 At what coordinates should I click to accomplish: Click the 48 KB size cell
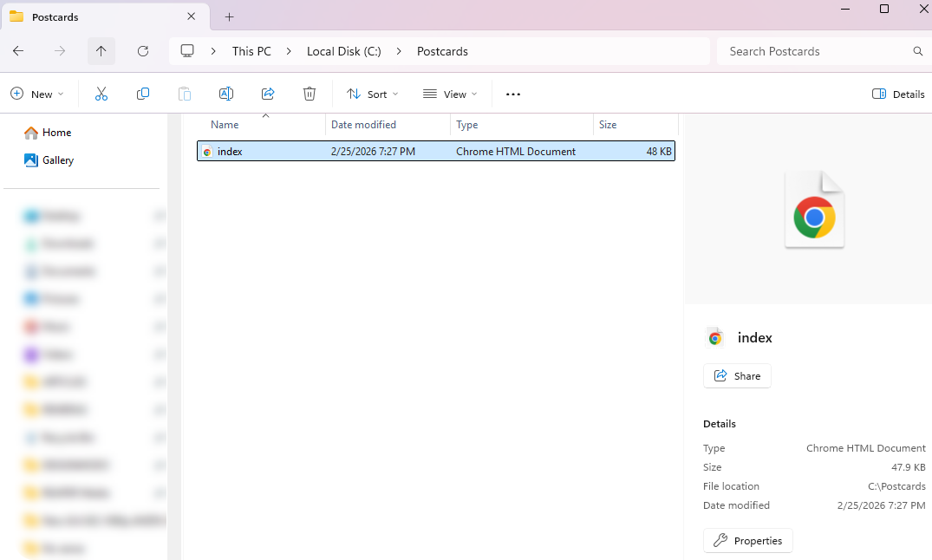[x=659, y=152]
